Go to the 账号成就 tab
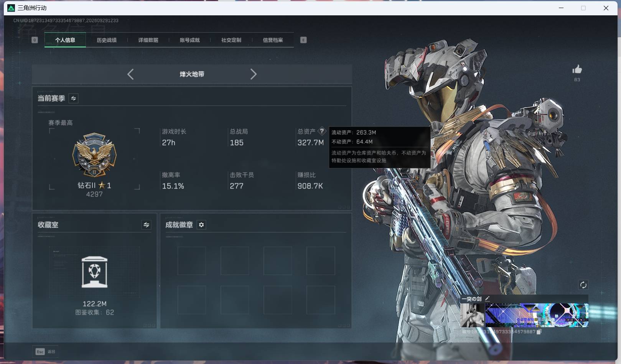Image resolution: width=621 pixels, height=364 pixels. coord(189,40)
